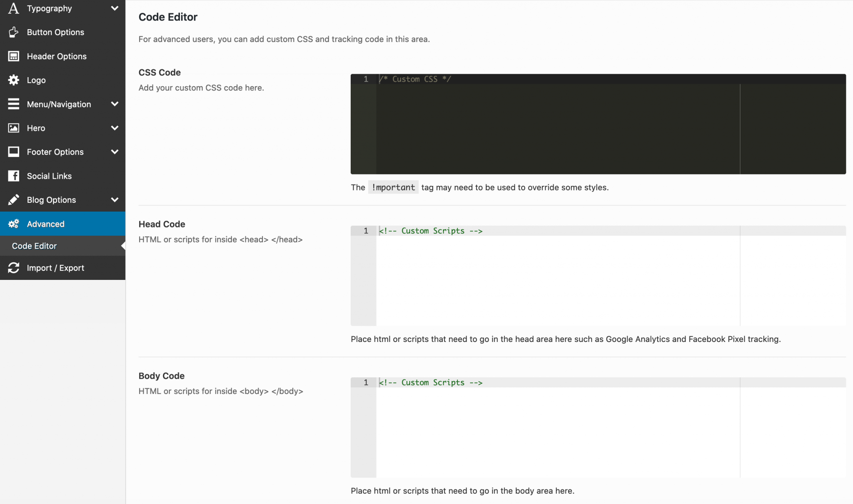Select the Logo gear icon
The width and height of the screenshot is (853, 504).
[13, 80]
